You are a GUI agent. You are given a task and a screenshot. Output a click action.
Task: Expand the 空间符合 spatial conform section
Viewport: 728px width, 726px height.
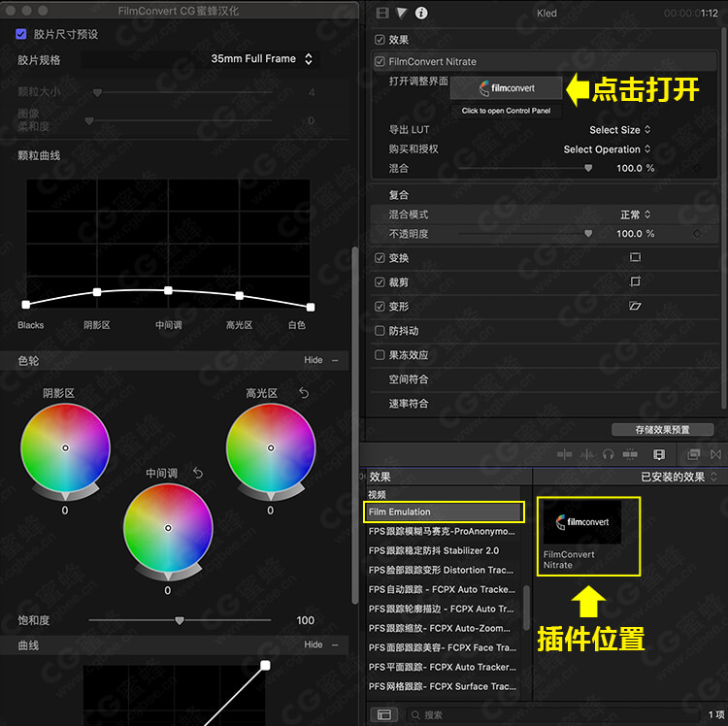tap(409, 379)
